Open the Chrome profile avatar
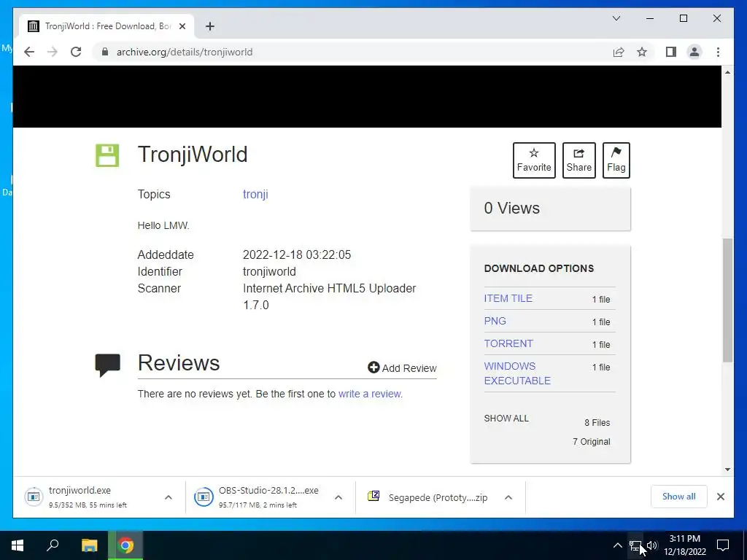The height and width of the screenshot is (560, 747). [x=694, y=52]
